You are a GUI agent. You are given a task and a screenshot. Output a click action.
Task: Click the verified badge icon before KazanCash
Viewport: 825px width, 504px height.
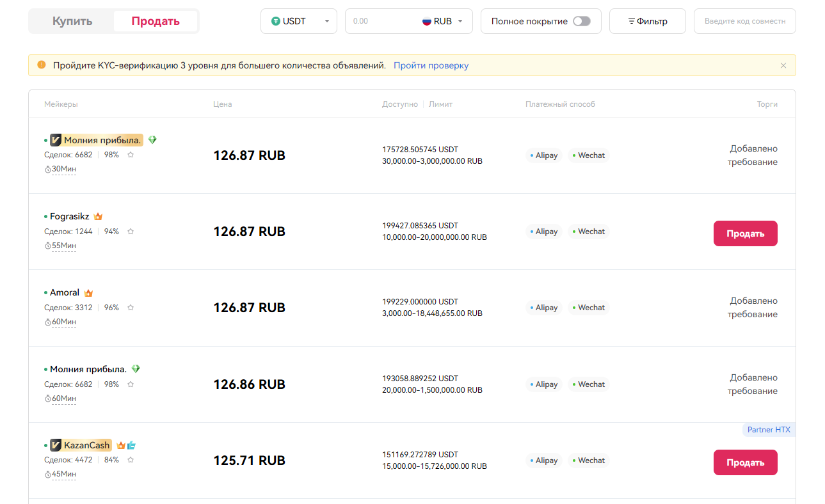click(x=56, y=445)
